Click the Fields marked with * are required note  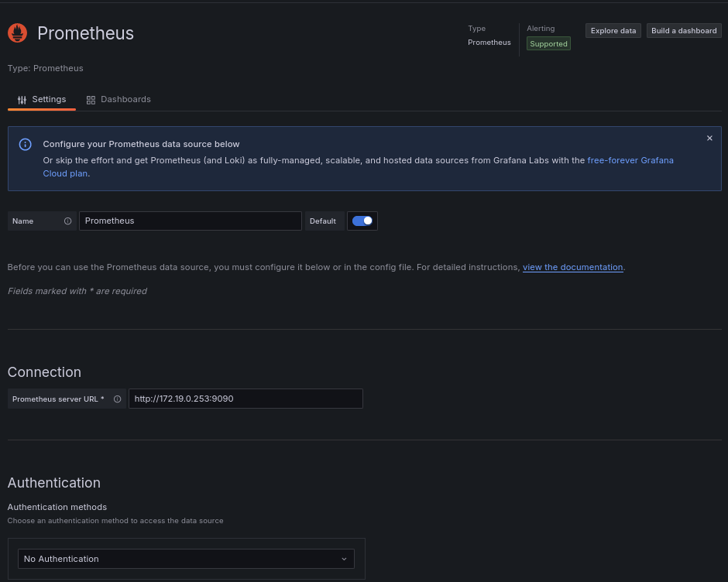[x=77, y=291]
